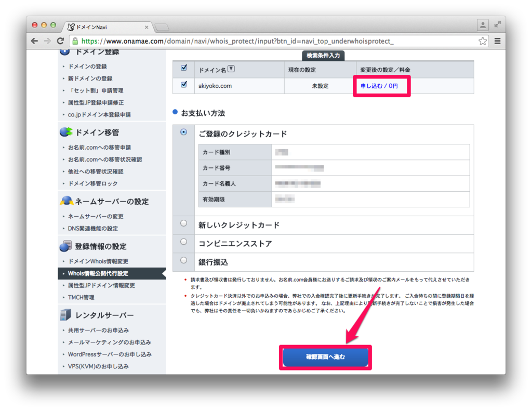This screenshot has width=532, height=411.
Task: Toggle the select-all checkbox in table header
Action: 183,68
